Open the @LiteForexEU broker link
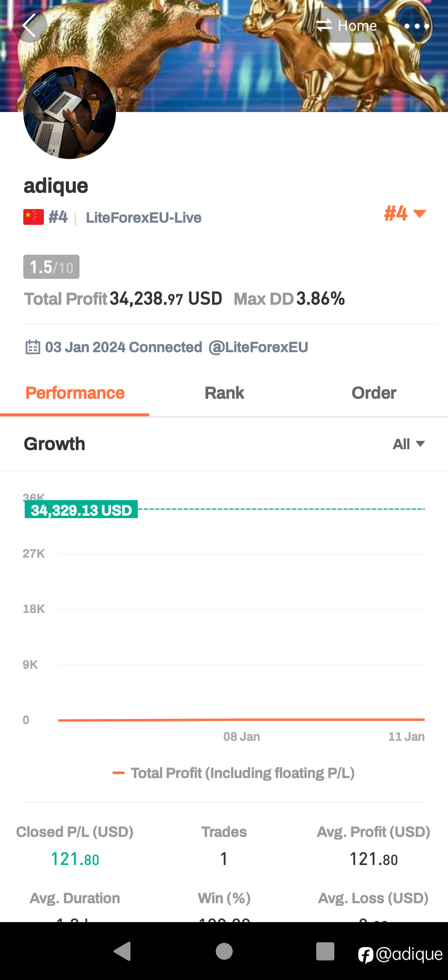This screenshot has height=980, width=448. coord(258,347)
